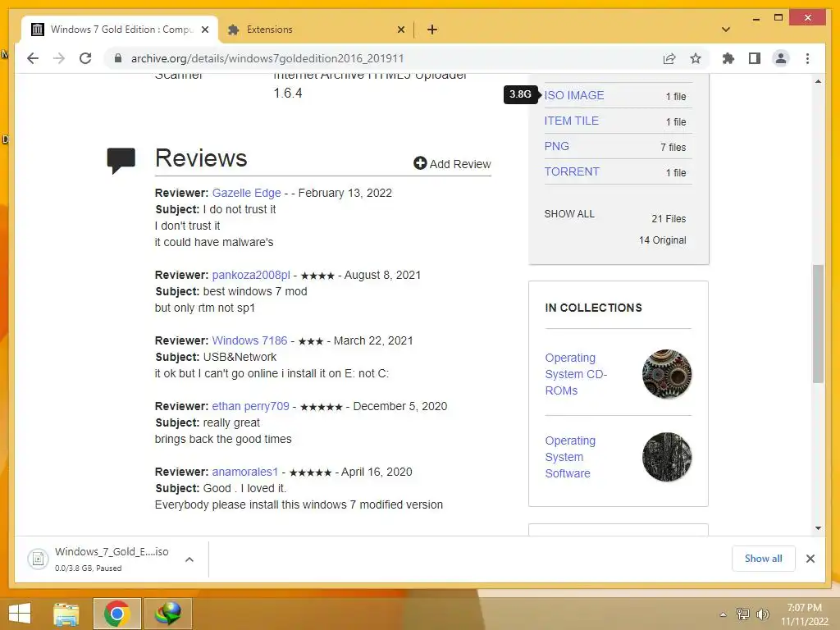
Task: Download the ISO IMAGE file
Action: (573, 95)
